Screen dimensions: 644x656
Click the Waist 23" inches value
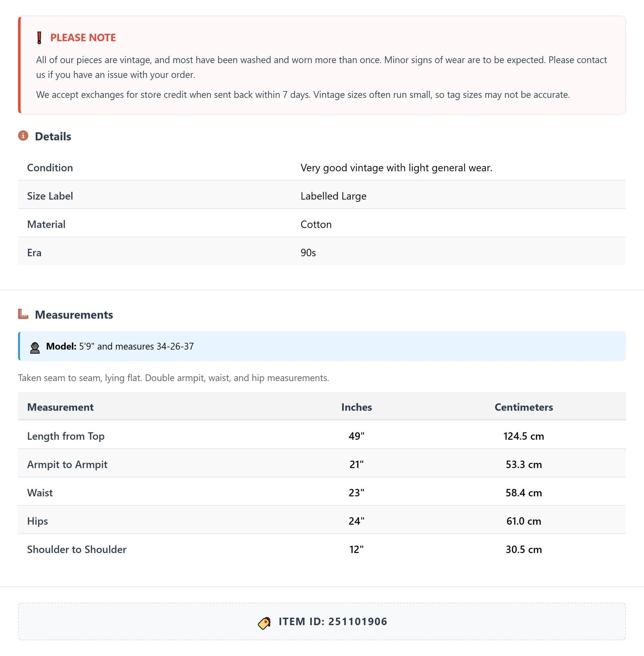[x=356, y=492]
